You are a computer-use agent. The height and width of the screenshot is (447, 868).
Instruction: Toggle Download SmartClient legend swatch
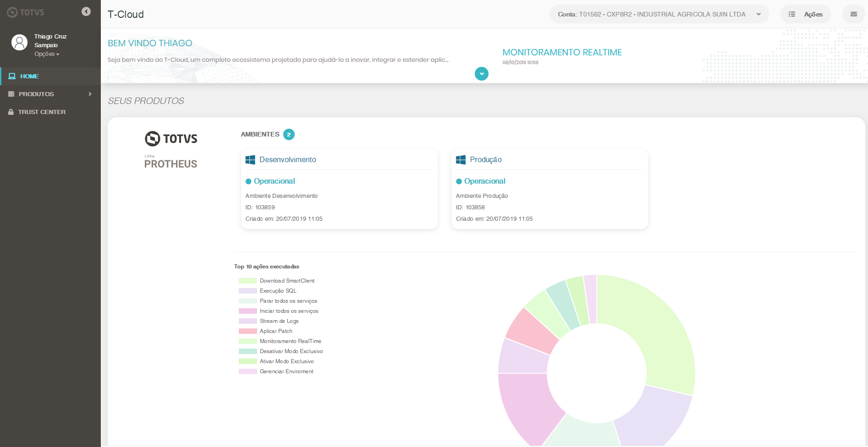point(248,281)
